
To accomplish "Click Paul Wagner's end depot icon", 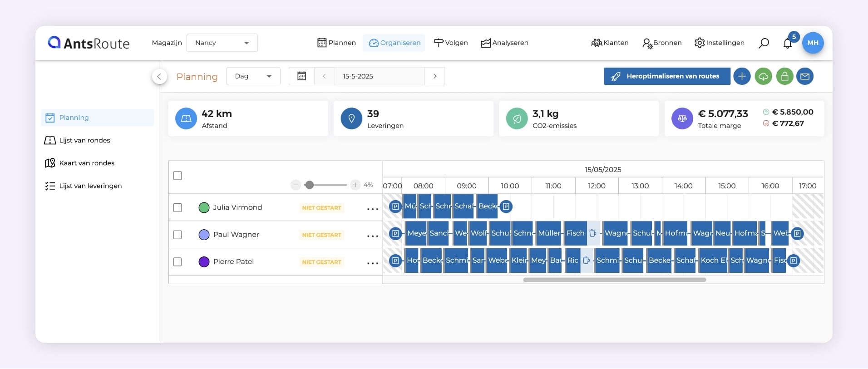I will point(797,234).
